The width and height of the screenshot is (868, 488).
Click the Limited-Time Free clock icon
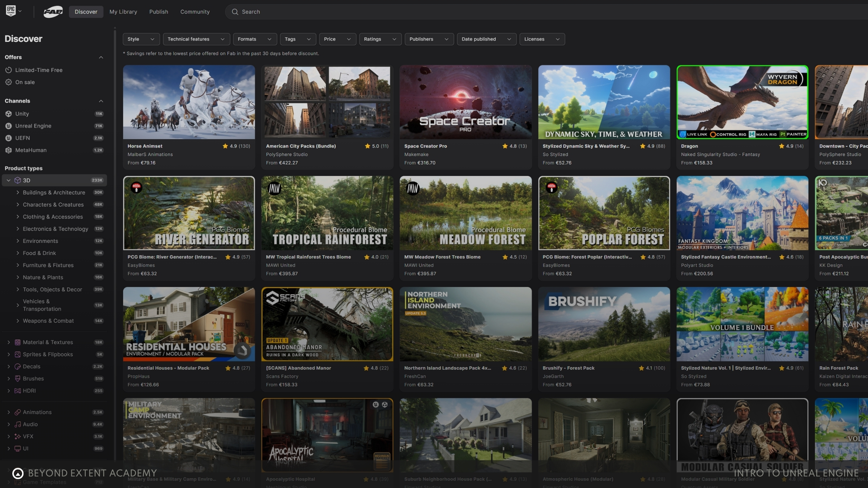pos(9,70)
